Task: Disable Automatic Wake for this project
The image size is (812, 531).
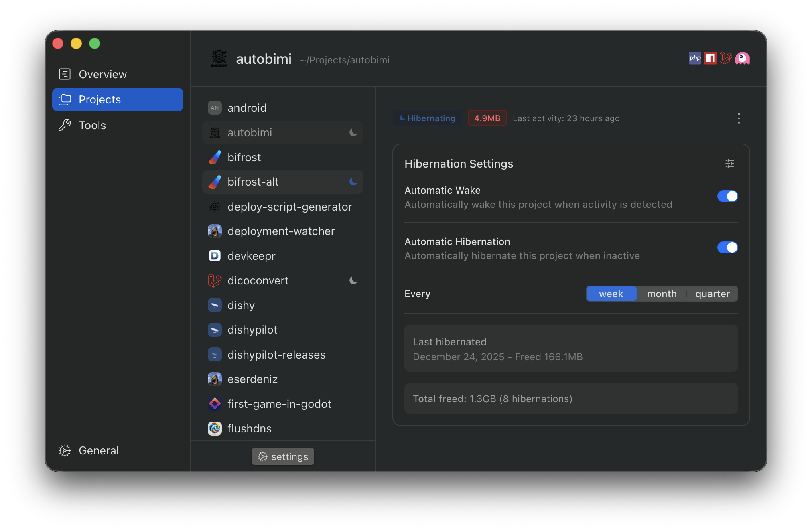Action: pyautogui.click(x=727, y=196)
